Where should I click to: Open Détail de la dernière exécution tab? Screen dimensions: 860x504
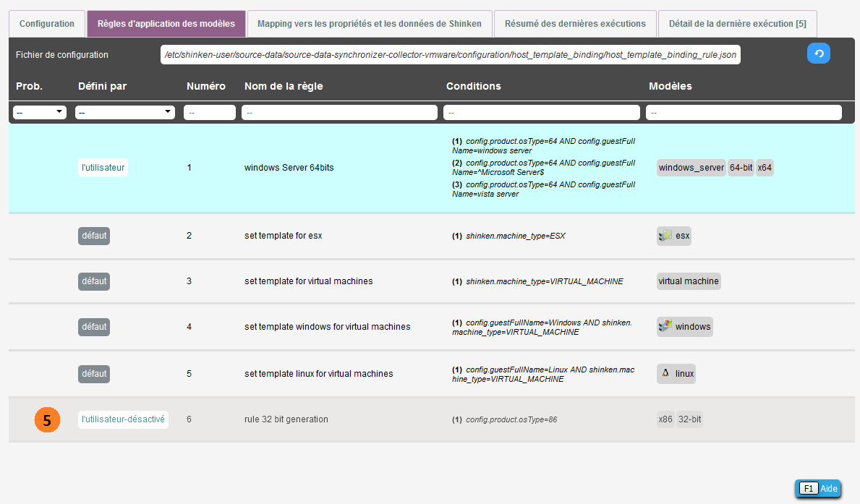pos(737,24)
